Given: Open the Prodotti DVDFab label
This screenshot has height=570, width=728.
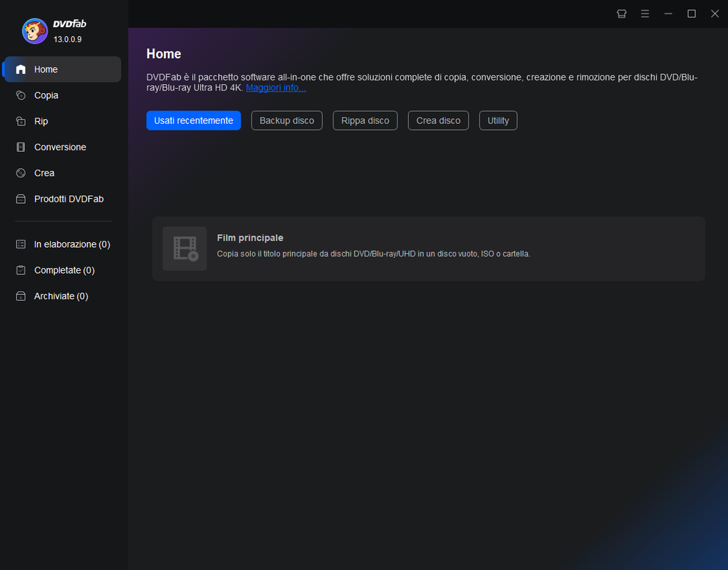Looking at the screenshot, I should [x=68, y=199].
